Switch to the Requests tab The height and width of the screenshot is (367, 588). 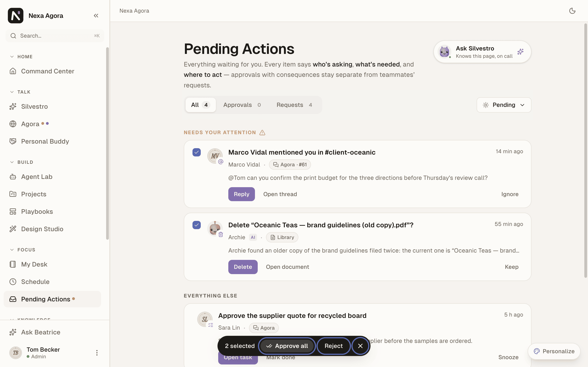coord(294,105)
